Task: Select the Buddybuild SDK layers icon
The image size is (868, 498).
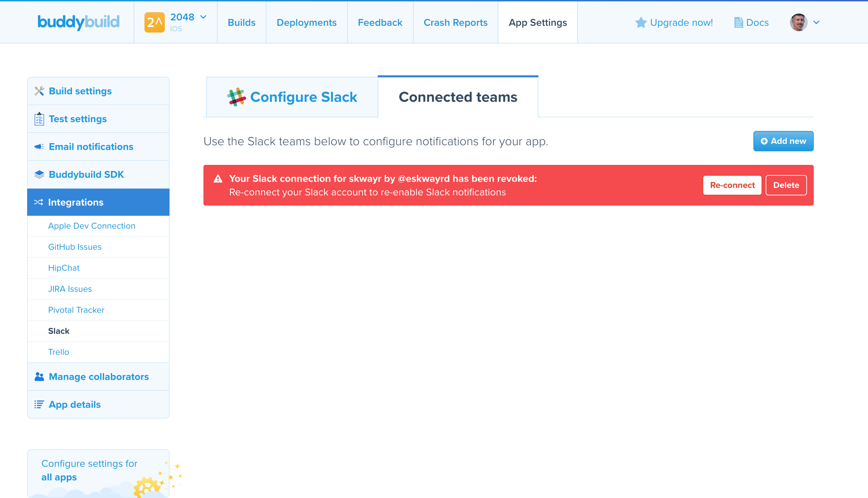Action: click(39, 174)
